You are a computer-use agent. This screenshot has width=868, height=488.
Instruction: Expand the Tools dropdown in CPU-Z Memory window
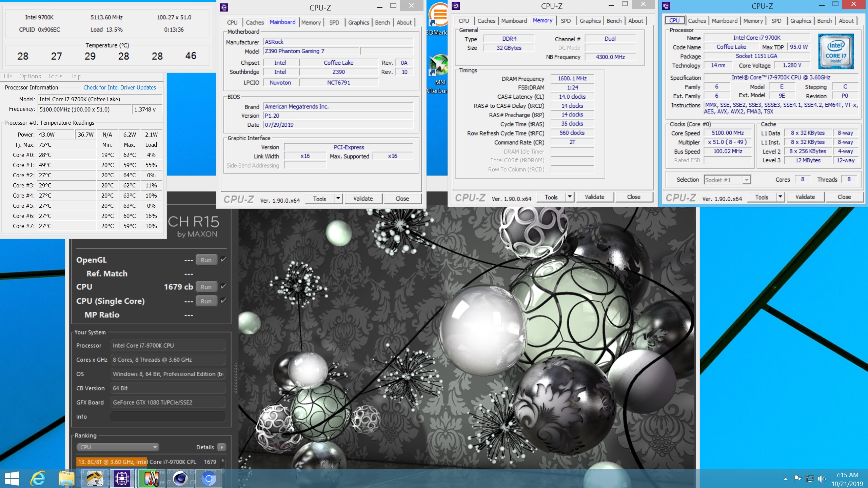pos(570,197)
